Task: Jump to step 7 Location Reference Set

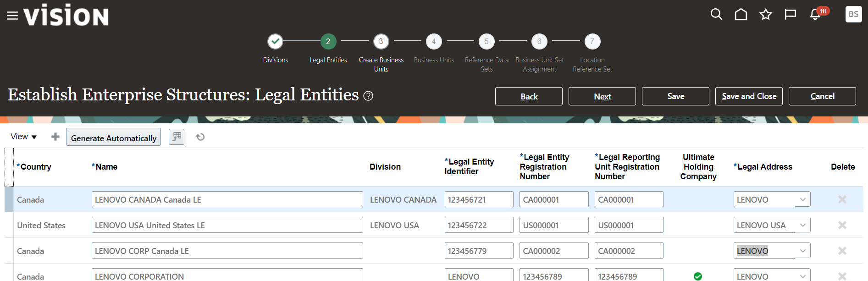Action: (x=592, y=42)
